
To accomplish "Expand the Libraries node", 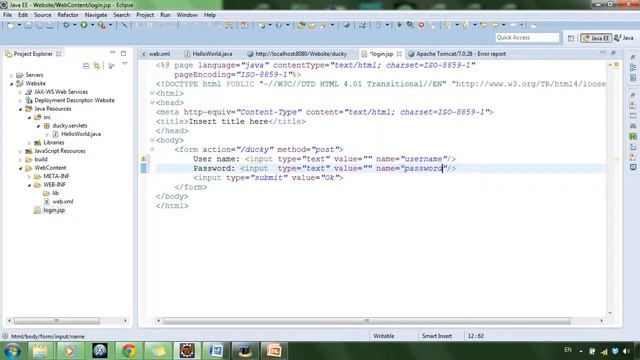I will click(29, 143).
